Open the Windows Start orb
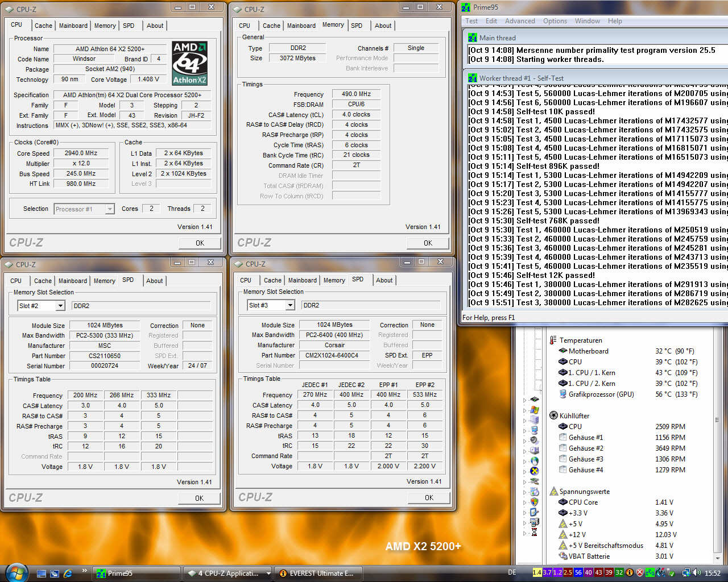728x582 pixels. coord(15,572)
